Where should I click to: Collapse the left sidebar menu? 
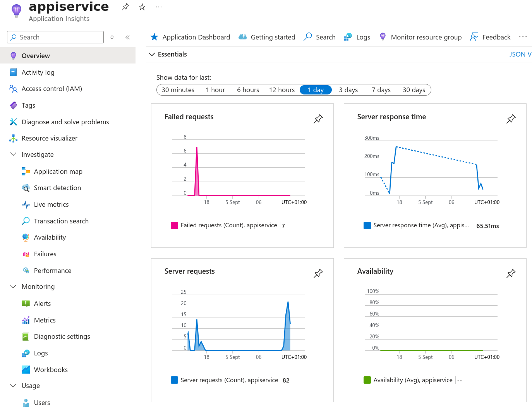click(127, 37)
